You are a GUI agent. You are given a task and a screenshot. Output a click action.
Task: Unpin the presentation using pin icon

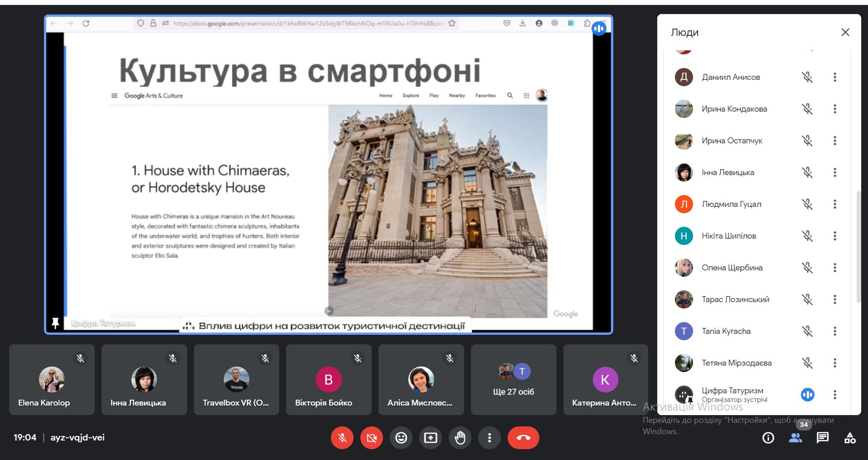(x=55, y=323)
